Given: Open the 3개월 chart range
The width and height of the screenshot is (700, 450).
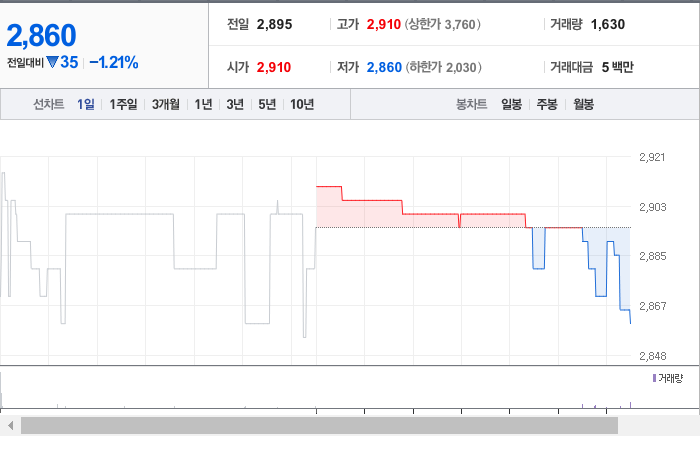Looking at the screenshot, I should click(166, 104).
